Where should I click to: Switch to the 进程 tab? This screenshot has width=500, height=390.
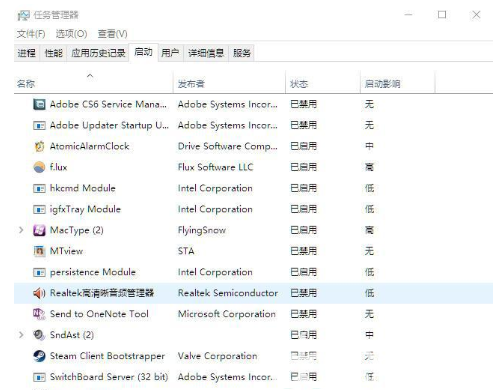click(27, 53)
